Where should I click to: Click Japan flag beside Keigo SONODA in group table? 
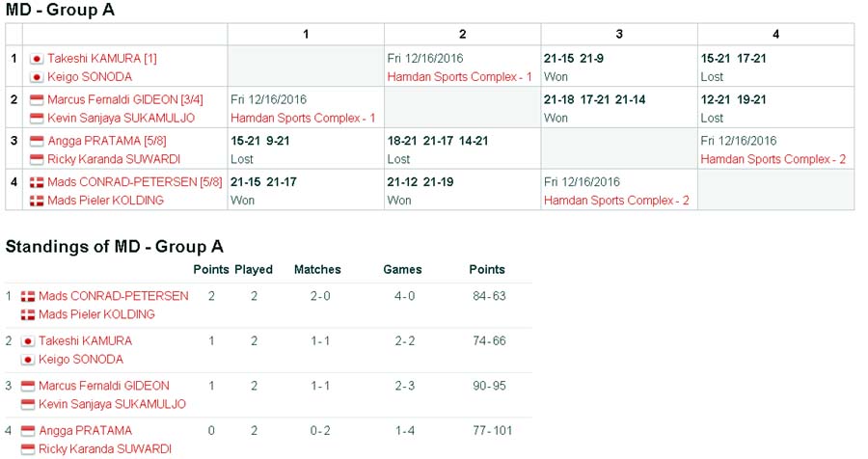click(37, 77)
